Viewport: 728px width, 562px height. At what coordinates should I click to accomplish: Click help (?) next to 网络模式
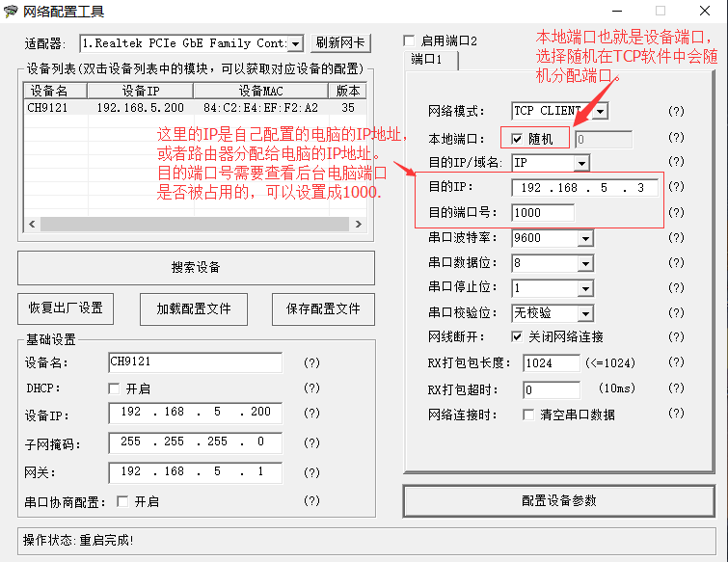tap(676, 112)
